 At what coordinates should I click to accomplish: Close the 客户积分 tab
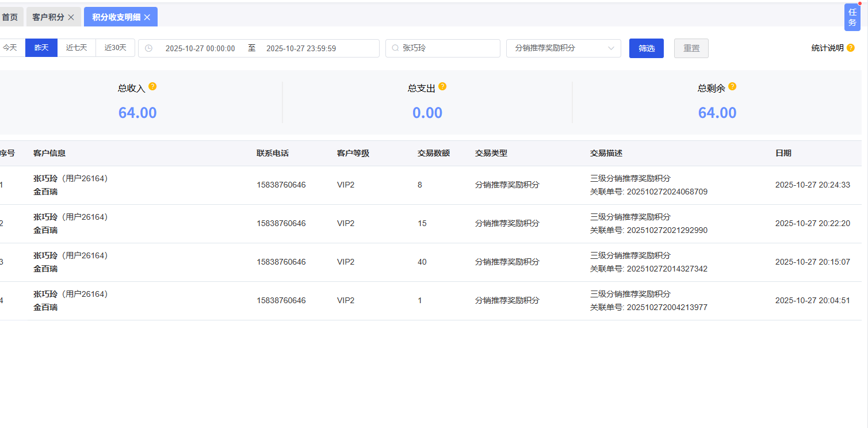pos(71,17)
